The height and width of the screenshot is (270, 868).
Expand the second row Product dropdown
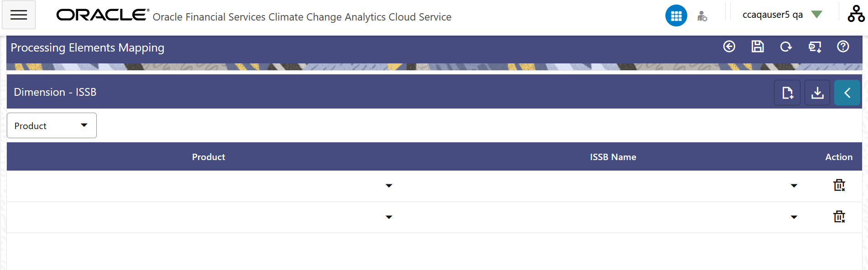389,217
